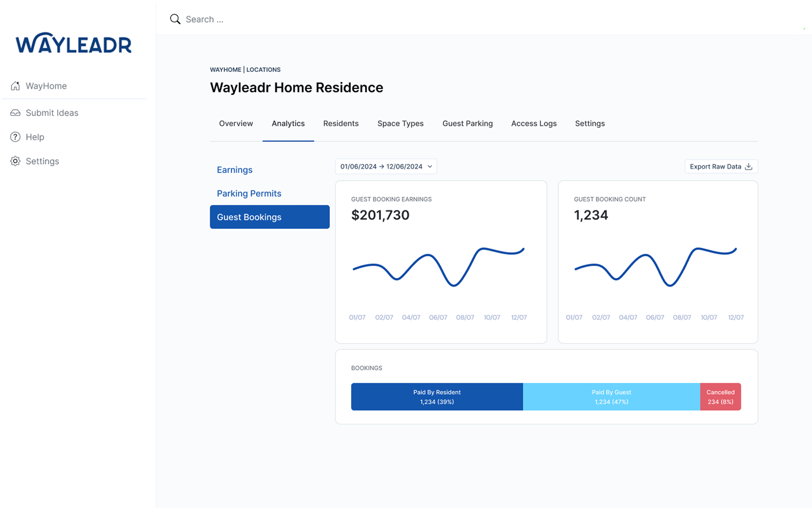Click the GUEST BOOKING EARNINGS heading
This screenshot has height=508, width=812.
pyautogui.click(x=391, y=199)
